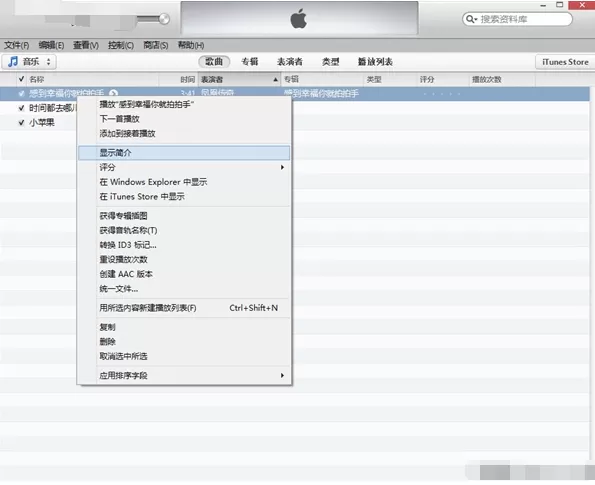Open the iTunes Store button

coord(565,62)
